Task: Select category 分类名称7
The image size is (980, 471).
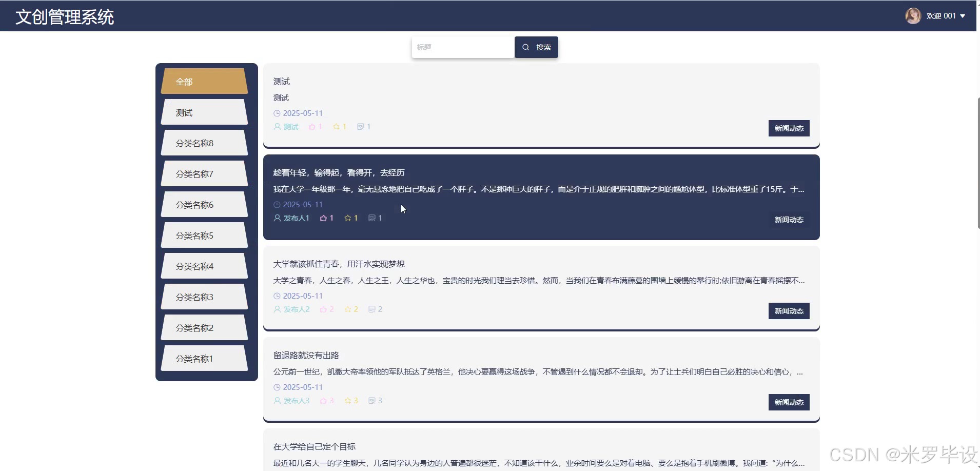Action: click(204, 173)
